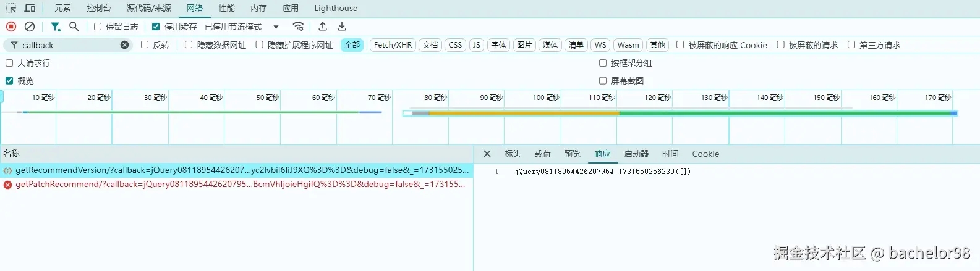Enable 第三方请求 checkbox
980x271 pixels.
(851, 44)
